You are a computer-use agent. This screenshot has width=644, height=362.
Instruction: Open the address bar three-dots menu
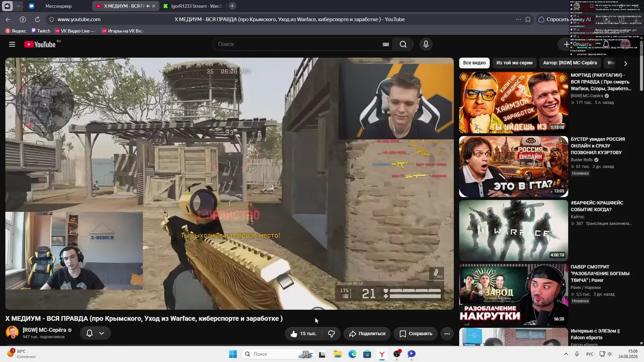pyautogui.click(x=518, y=20)
